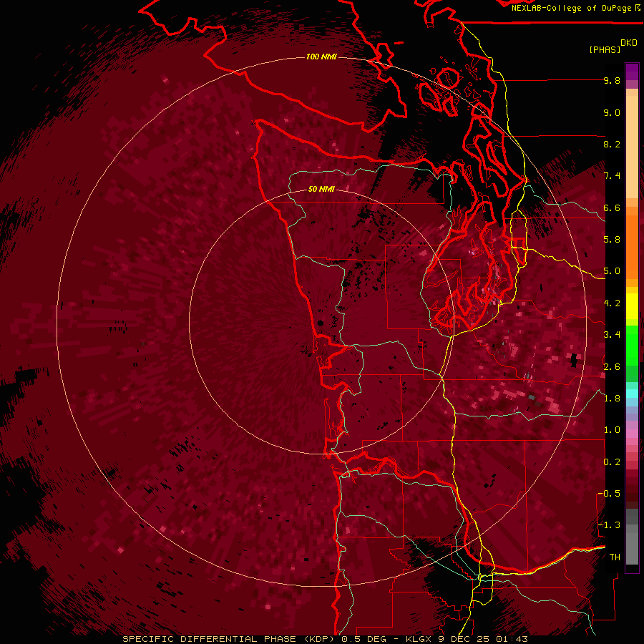Click the 9 DEC 25 01:43 timestamp
This screenshot has height=644, width=644.
tap(483, 639)
